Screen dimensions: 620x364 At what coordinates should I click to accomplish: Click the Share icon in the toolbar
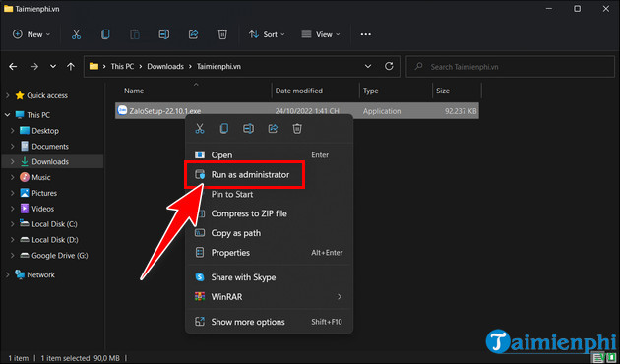(x=193, y=34)
